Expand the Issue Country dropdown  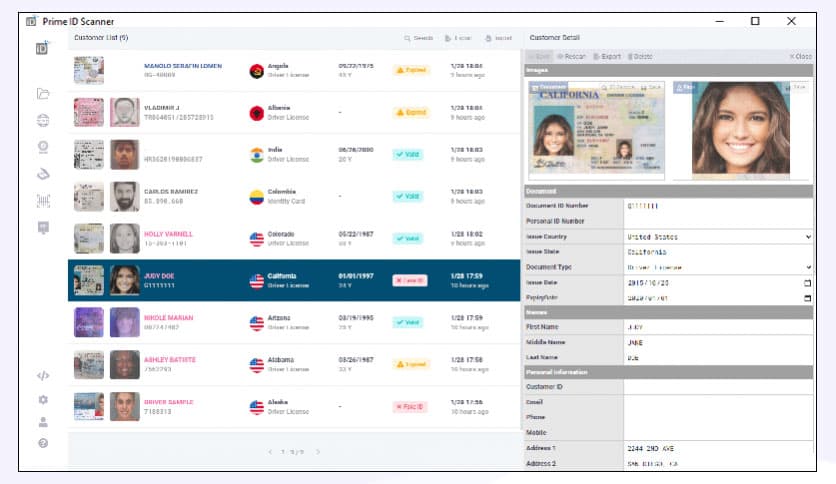[x=807, y=237]
